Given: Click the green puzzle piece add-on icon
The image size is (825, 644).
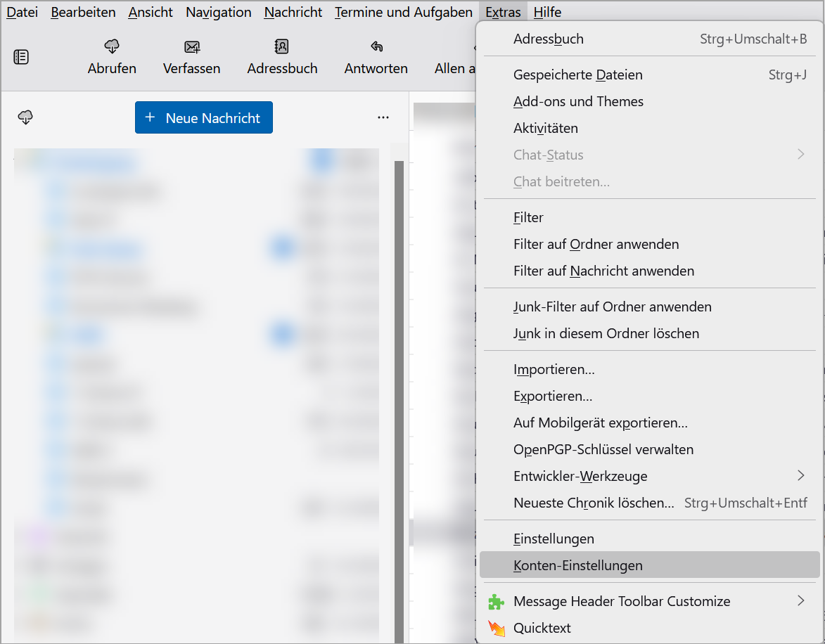Looking at the screenshot, I should pos(497,601).
